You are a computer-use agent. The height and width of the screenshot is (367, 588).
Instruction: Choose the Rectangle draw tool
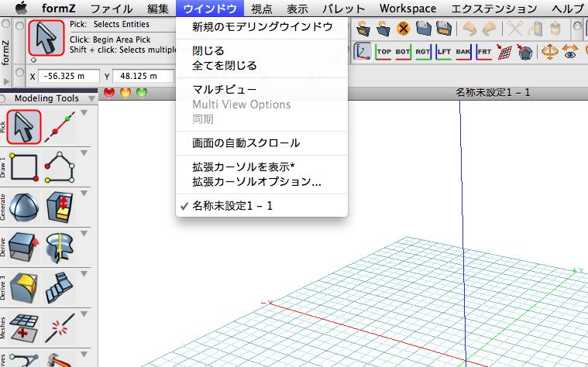click(23, 167)
